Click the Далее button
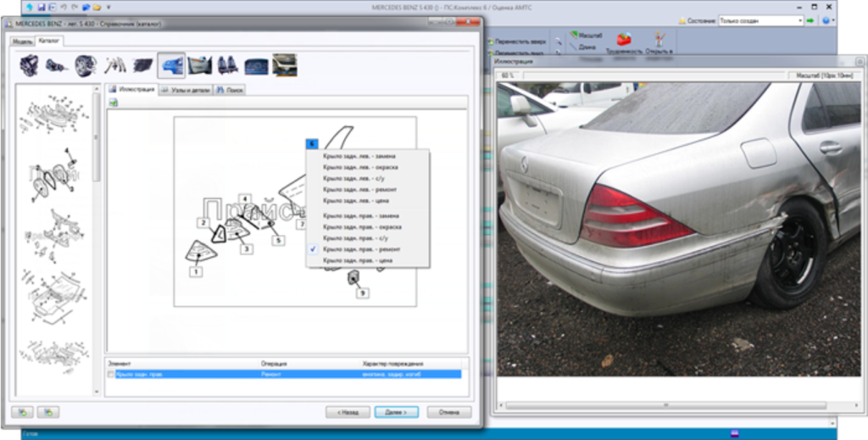 (397, 412)
